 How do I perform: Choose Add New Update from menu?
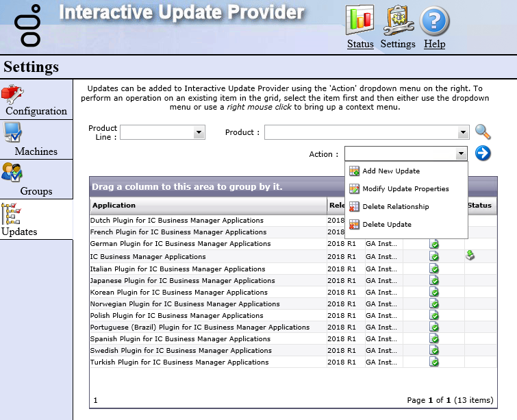391,171
